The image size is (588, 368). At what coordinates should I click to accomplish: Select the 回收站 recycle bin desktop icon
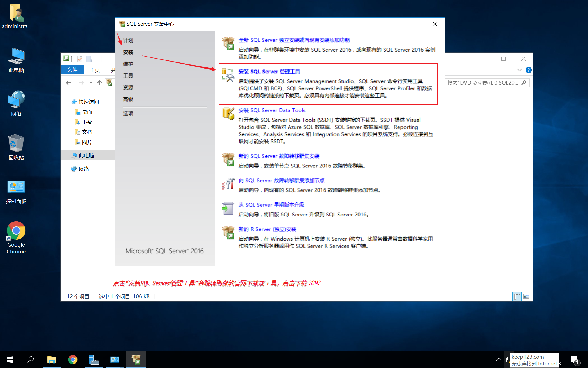(16, 147)
